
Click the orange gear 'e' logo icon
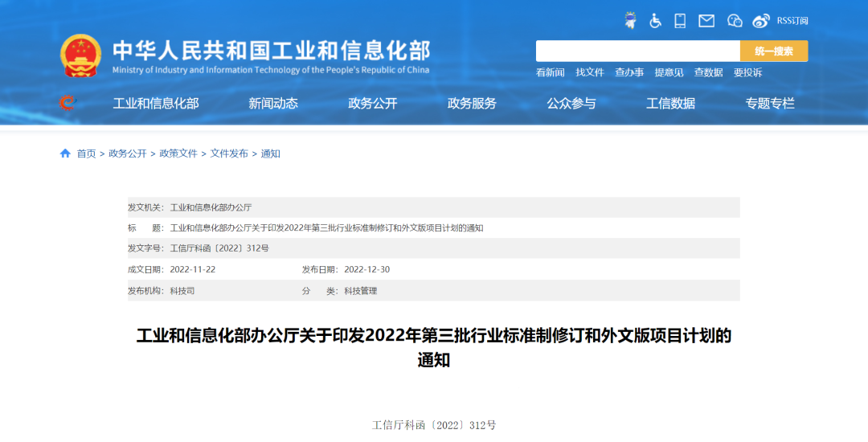click(x=68, y=103)
